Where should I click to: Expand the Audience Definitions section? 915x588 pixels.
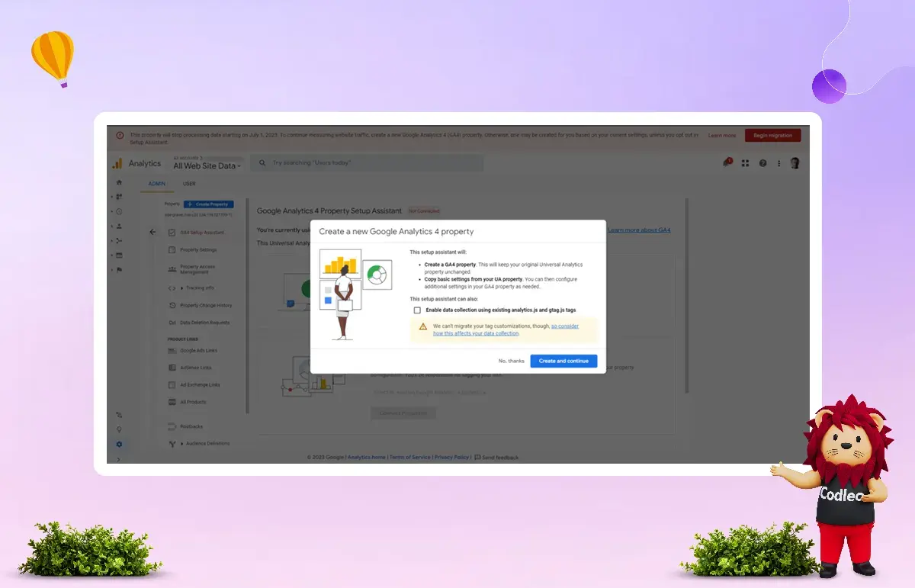[x=182, y=444]
